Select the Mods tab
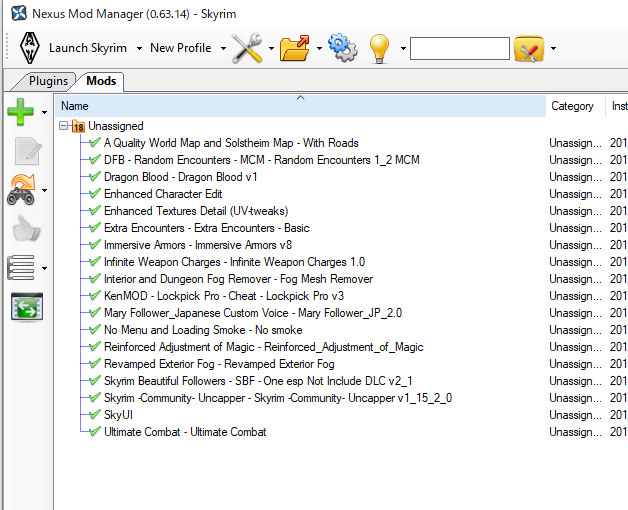 pos(101,81)
